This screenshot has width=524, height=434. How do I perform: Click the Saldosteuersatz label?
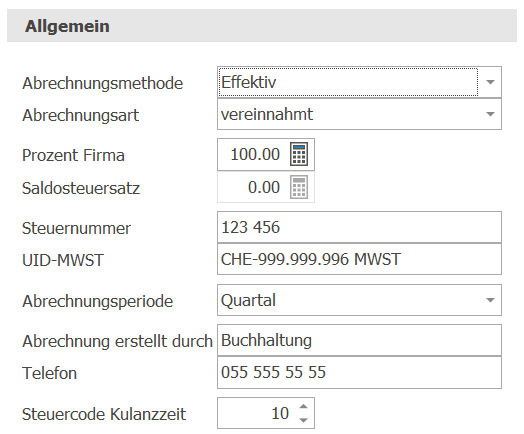point(81,188)
